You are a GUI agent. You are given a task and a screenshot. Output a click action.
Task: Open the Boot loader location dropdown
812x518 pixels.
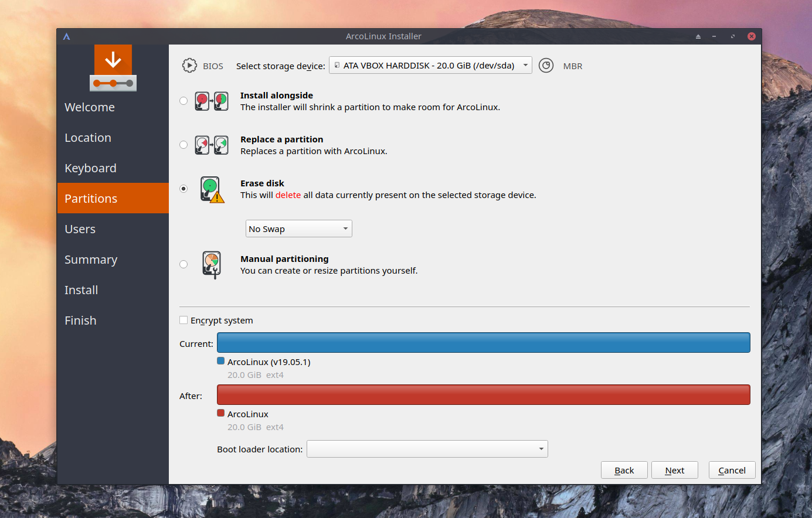(427, 449)
